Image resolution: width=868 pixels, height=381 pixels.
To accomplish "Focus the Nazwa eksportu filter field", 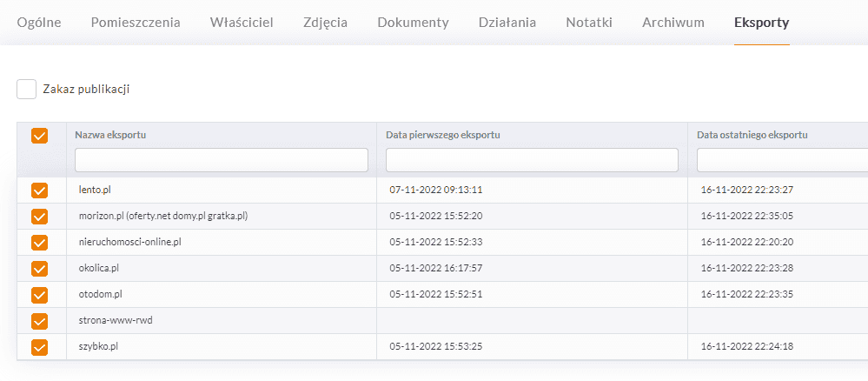I will coord(222,160).
